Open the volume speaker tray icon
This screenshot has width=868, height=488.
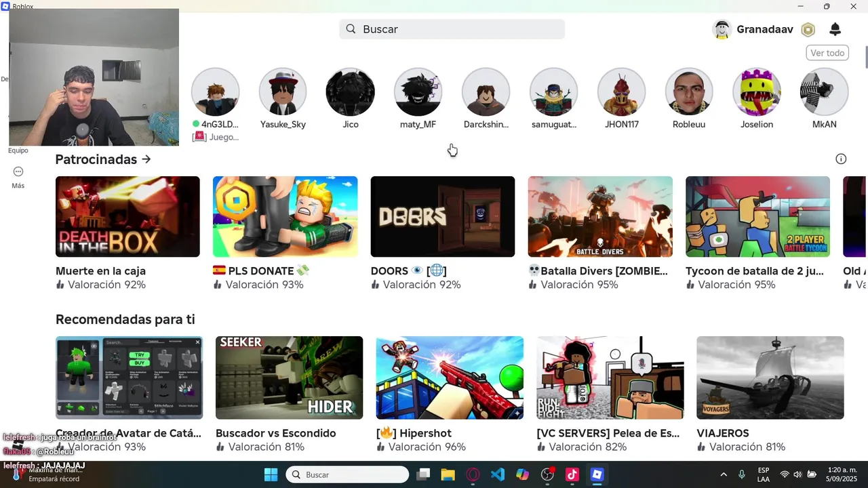(x=797, y=474)
